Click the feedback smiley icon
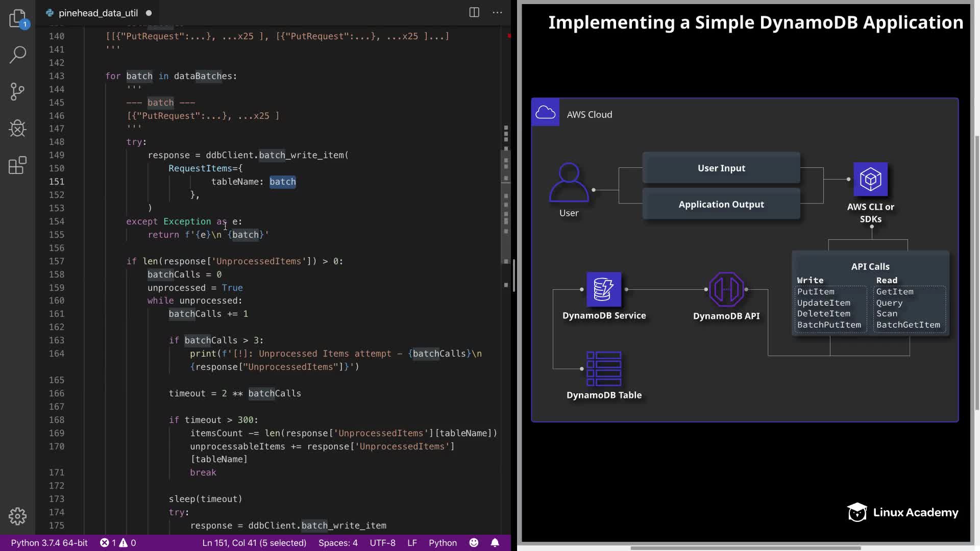980x551 pixels. 474,543
